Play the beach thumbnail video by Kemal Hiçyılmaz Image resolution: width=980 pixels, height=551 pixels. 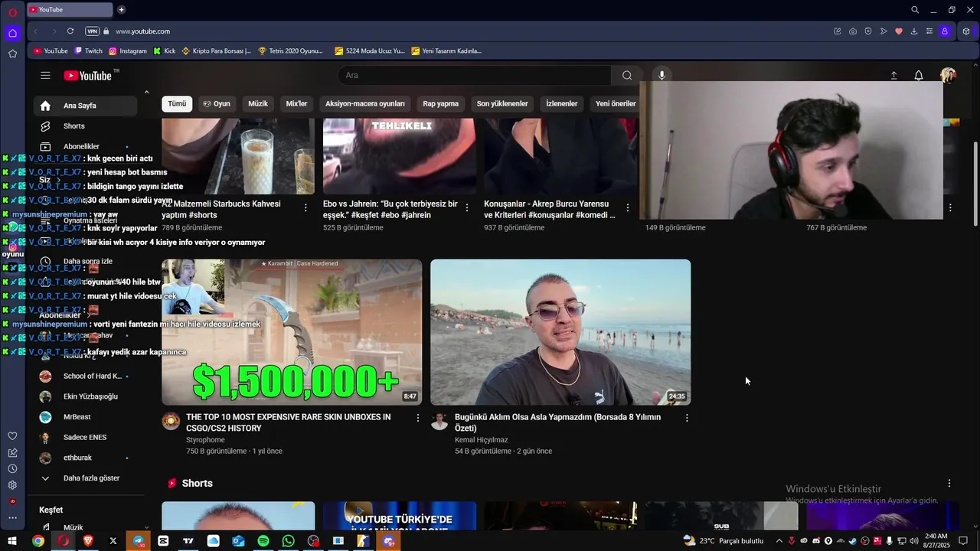tap(560, 332)
